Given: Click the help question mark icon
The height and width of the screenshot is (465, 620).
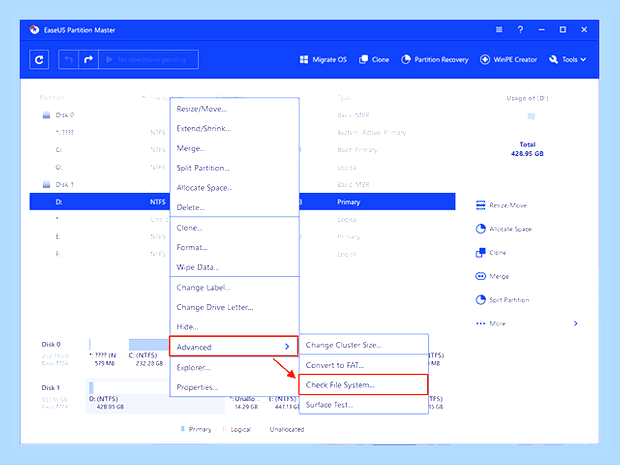Looking at the screenshot, I should pos(520,30).
